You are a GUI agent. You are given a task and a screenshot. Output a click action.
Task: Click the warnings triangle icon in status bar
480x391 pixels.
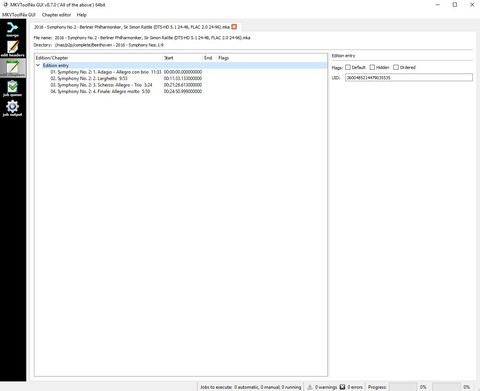[310, 387]
